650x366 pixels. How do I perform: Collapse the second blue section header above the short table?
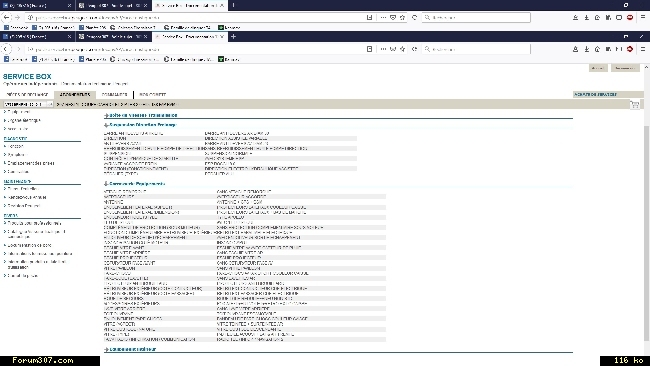click(140, 125)
